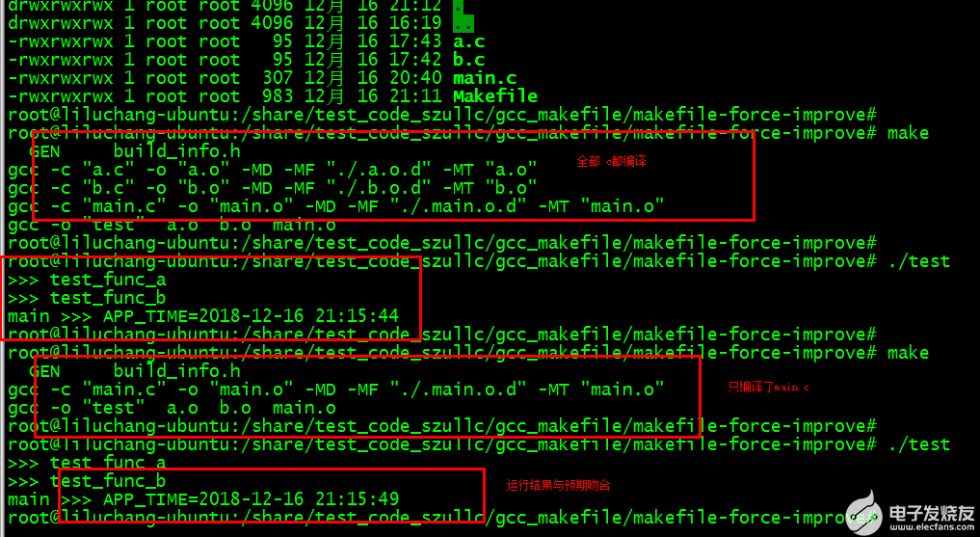Click the first 'GEN build_info.h' line

pyautogui.click(x=134, y=151)
